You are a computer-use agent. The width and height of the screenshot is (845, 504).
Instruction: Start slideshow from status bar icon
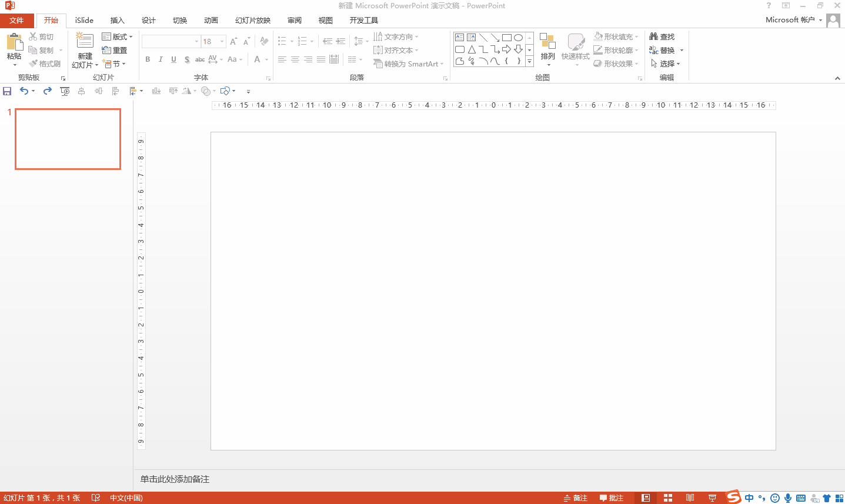pos(712,498)
